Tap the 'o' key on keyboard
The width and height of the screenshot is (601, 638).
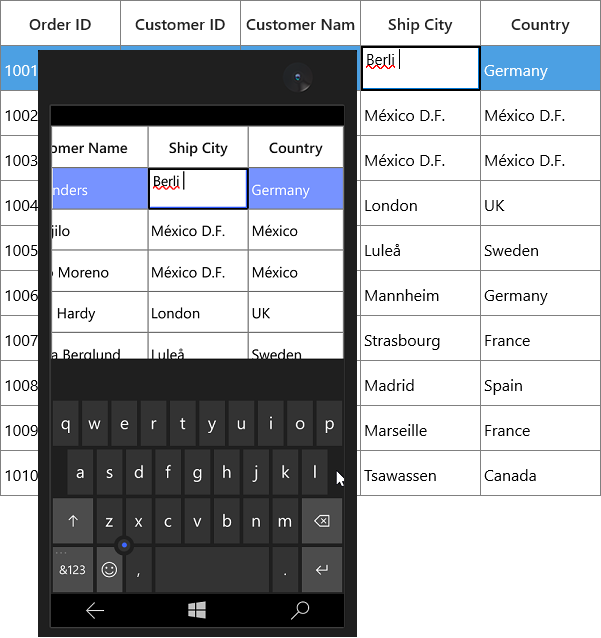pyautogui.click(x=300, y=424)
